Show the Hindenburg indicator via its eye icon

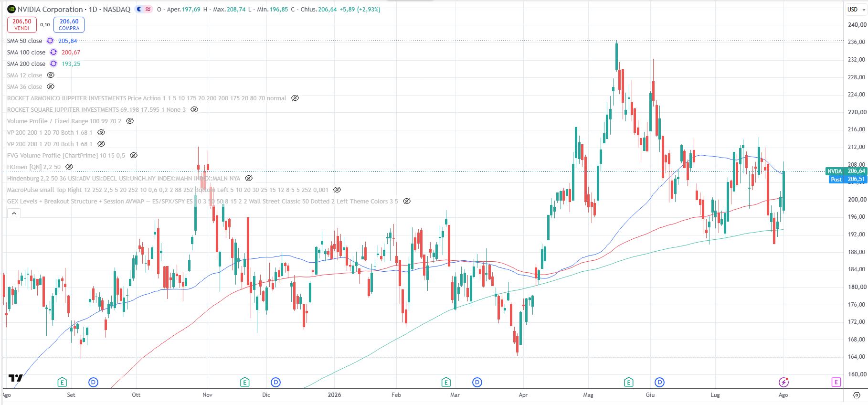pos(249,178)
